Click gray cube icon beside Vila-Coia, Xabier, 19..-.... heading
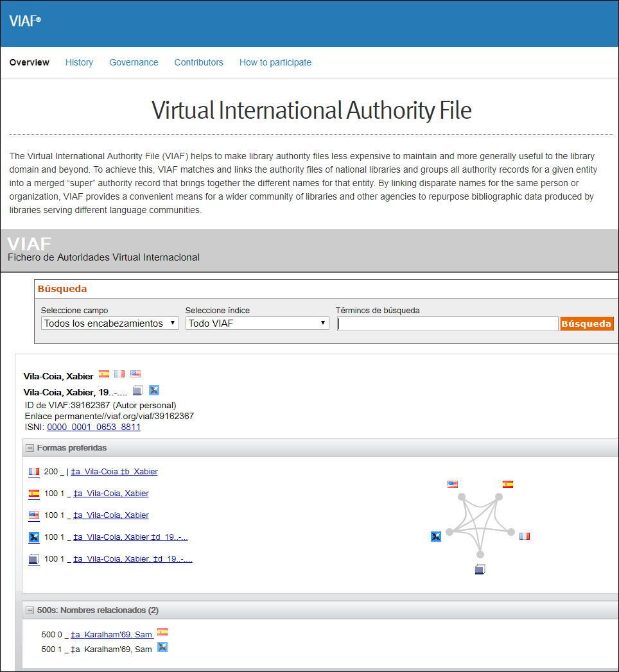 [138, 390]
